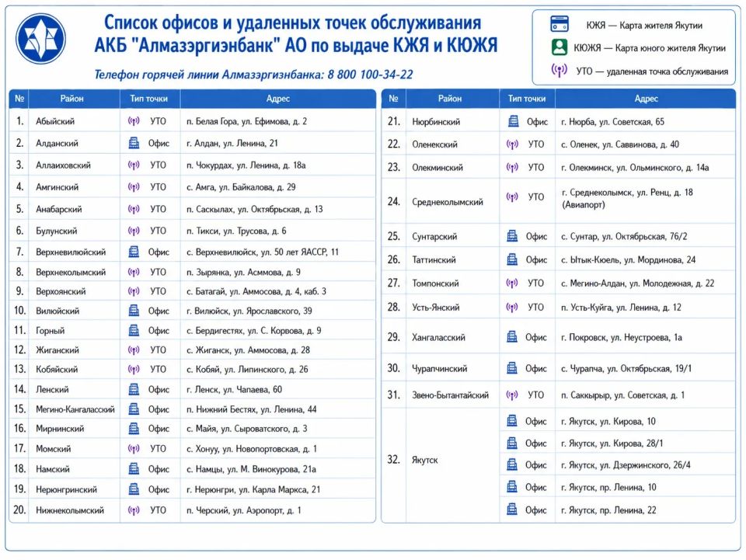The width and height of the screenshot is (746, 560).
Task: Select address г. Якутск, ул. Кирова, 28/1
Action: tap(612, 443)
